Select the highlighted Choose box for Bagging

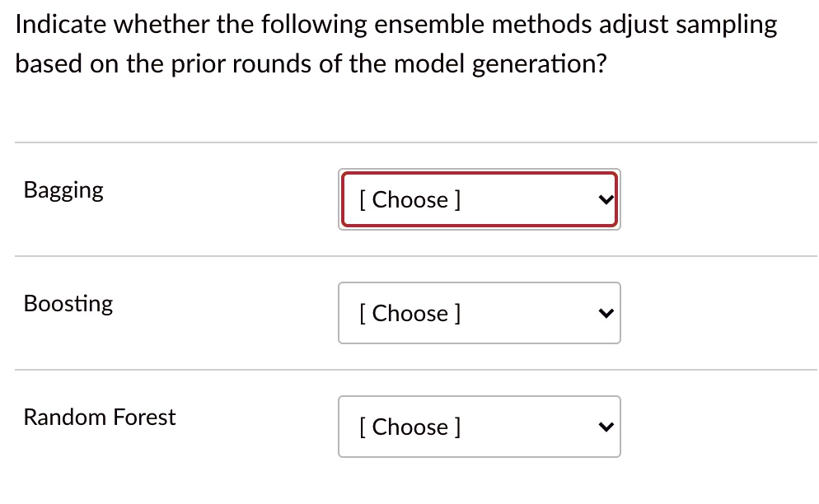(x=480, y=199)
